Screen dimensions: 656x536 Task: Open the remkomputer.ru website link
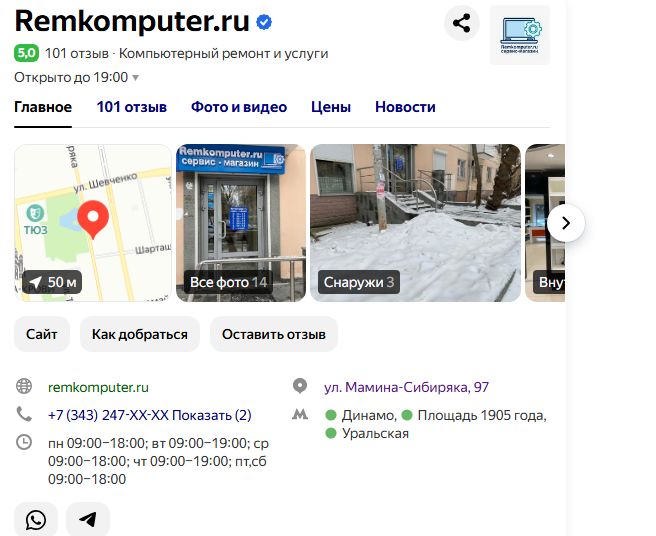point(98,387)
